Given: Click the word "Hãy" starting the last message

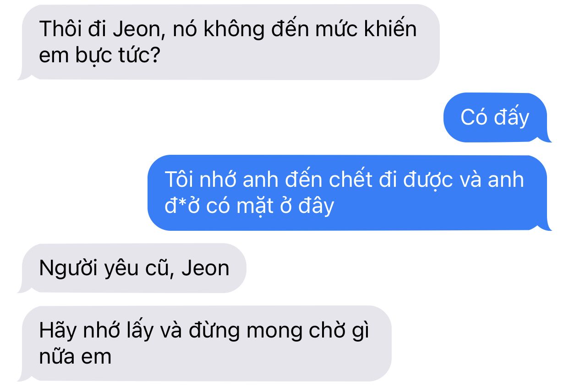Looking at the screenshot, I should point(55,331).
